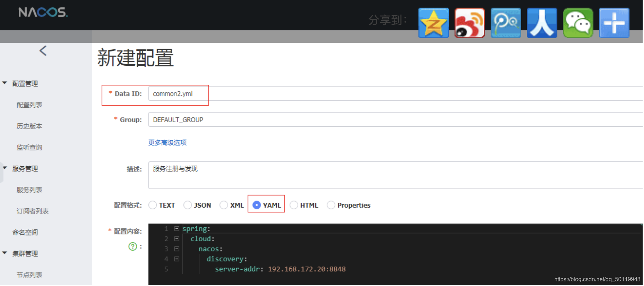Image resolution: width=644 pixels, height=286 pixels.
Task: Open 节点列表 menu item
Action: [x=29, y=275]
